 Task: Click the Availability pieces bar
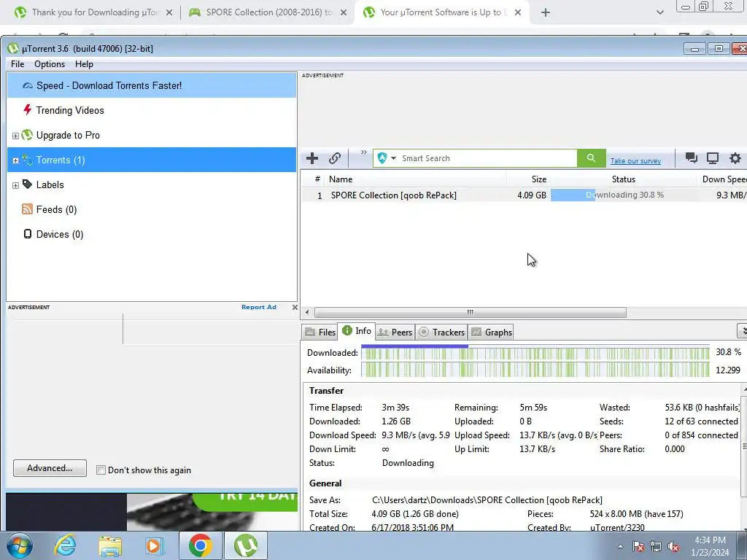[x=535, y=370]
